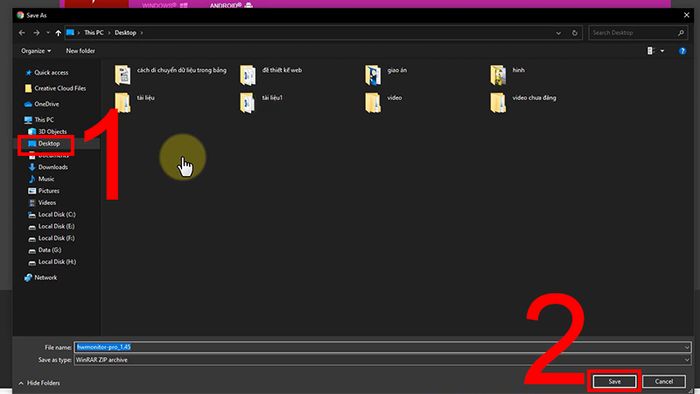700x394 pixels.
Task: Open the Save as type combo box
Action: (x=383, y=360)
